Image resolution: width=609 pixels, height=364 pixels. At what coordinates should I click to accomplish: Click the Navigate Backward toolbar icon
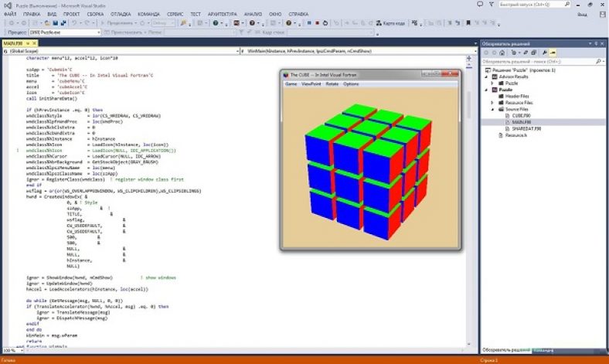pos(12,23)
